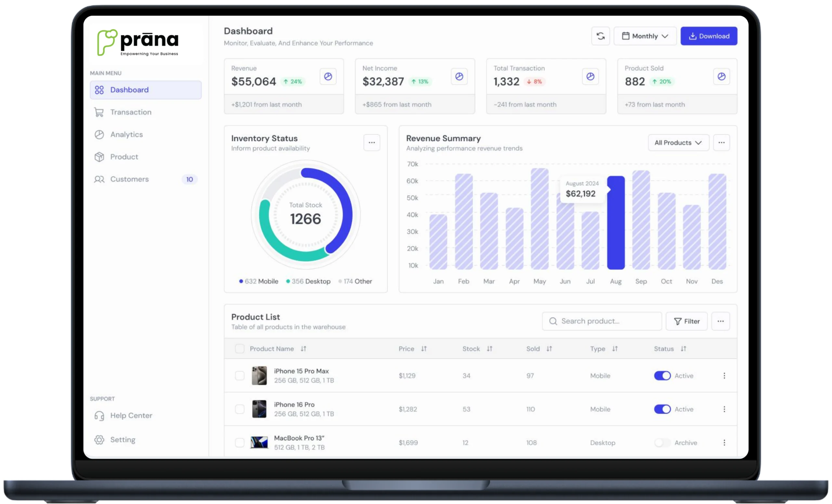Turn off iPhone 15 Pro Max Active toggle
832x504 pixels.
tap(662, 376)
